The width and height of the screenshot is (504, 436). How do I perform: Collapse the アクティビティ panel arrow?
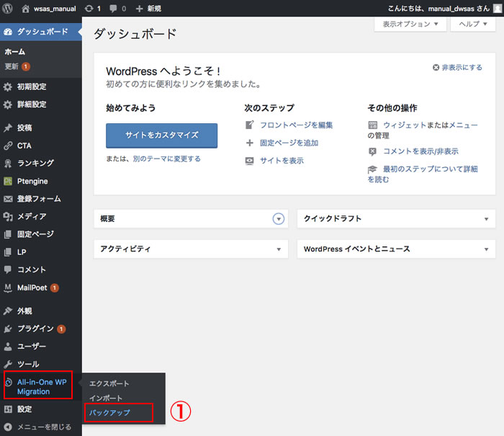click(279, 249)
